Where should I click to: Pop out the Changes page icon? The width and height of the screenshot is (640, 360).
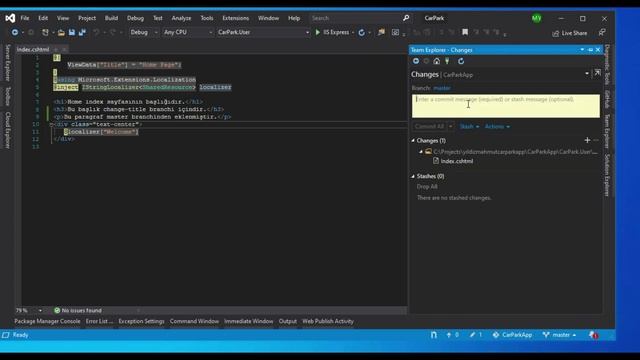(597, 73)
